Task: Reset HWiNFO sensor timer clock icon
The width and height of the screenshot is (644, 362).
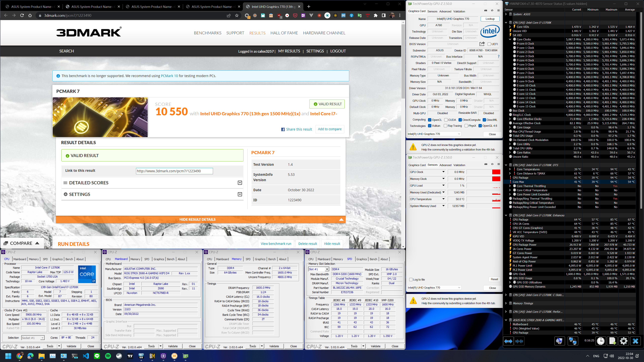Action: [x=601, y=341]
